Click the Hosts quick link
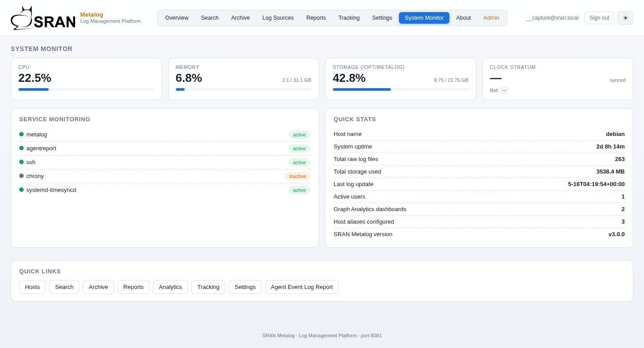 coord(32,287)
